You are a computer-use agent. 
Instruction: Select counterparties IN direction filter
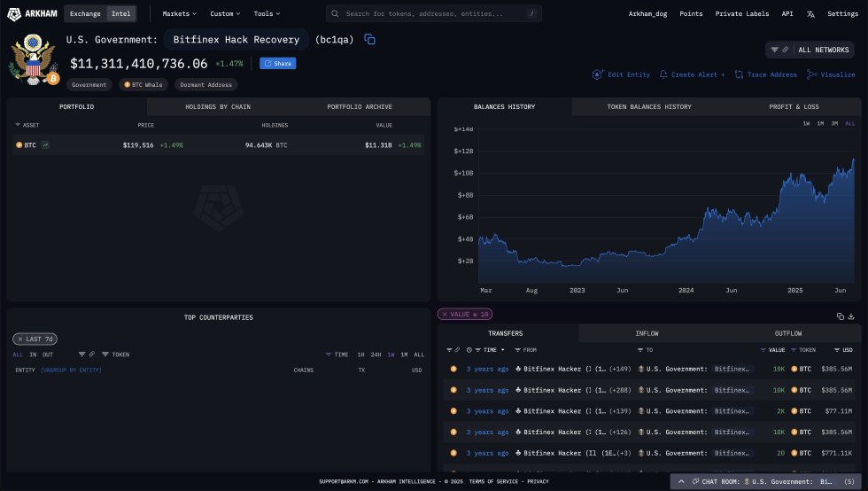(34, 355)
